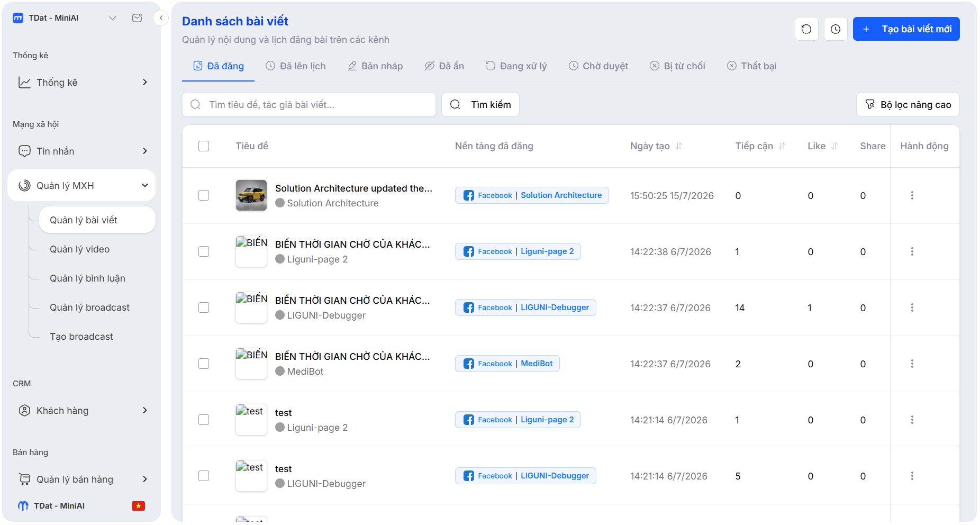
Task: Open the history clock icon button
Action: tap(836, 29)
